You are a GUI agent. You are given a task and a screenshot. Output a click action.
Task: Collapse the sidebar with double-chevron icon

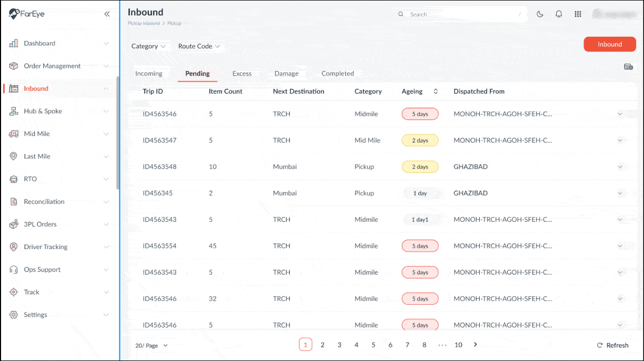pyautogui.click(x=107, y=14)
